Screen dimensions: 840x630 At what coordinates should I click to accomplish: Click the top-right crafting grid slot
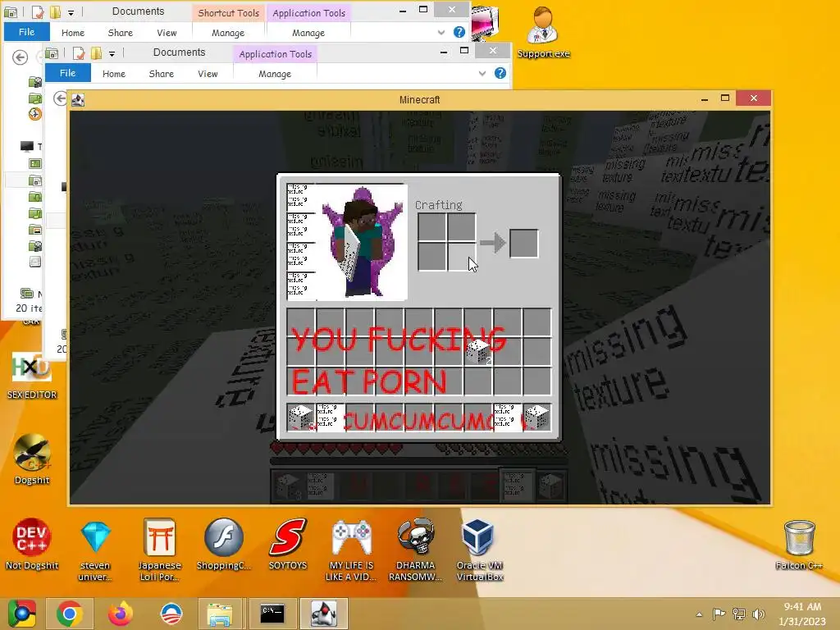click(x=461, y=228)
